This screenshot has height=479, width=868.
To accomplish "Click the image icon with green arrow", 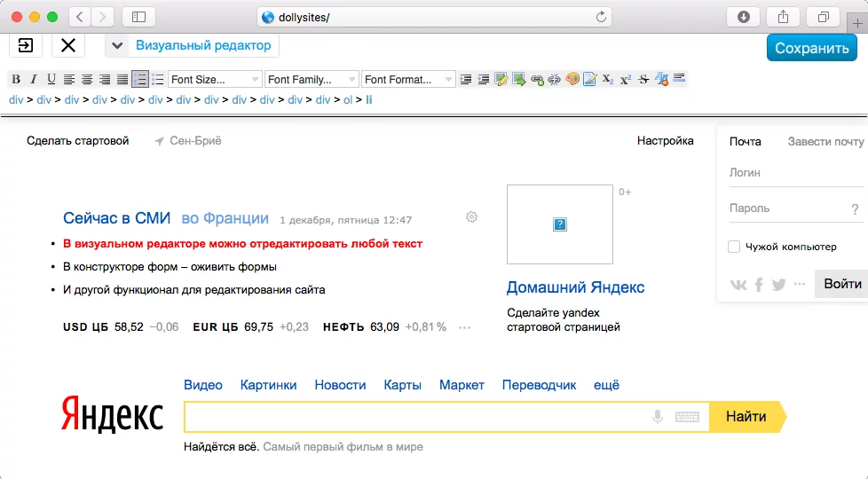I will [x=518, y=80].
